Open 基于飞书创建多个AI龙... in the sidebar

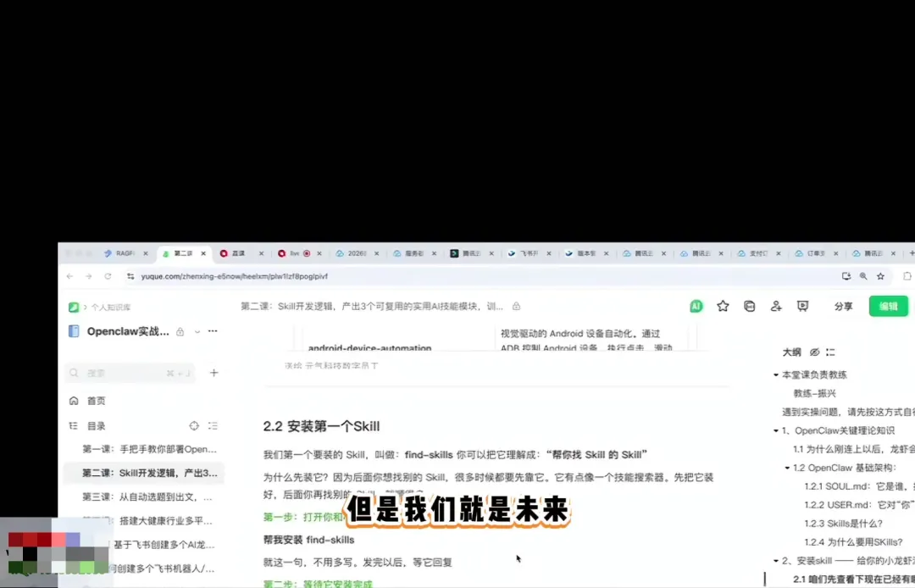click(164, 545)
